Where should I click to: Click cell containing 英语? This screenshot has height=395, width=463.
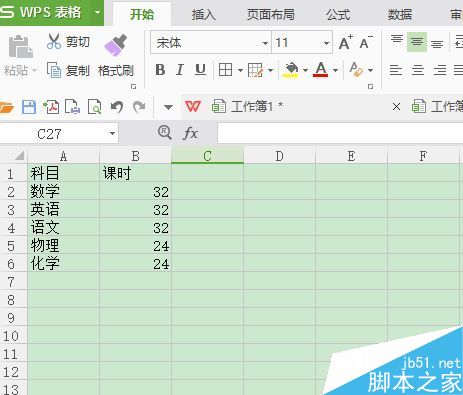[x=63, y=210]
